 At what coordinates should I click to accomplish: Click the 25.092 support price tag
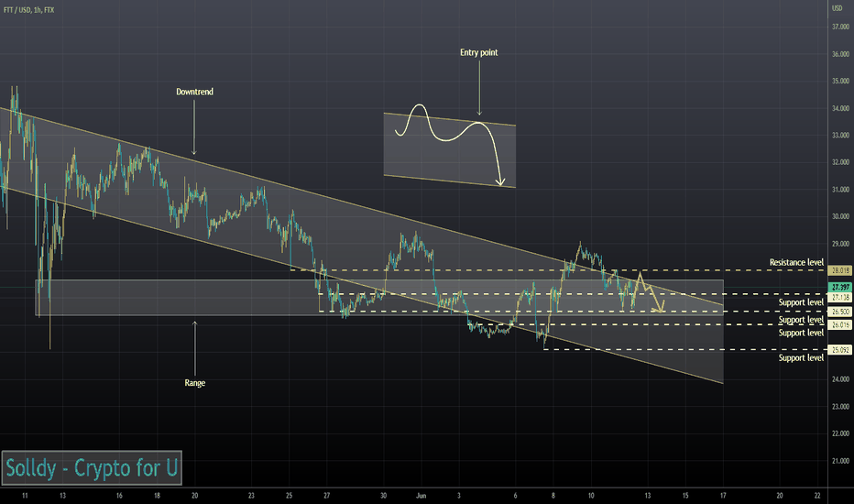click(840, 350)
